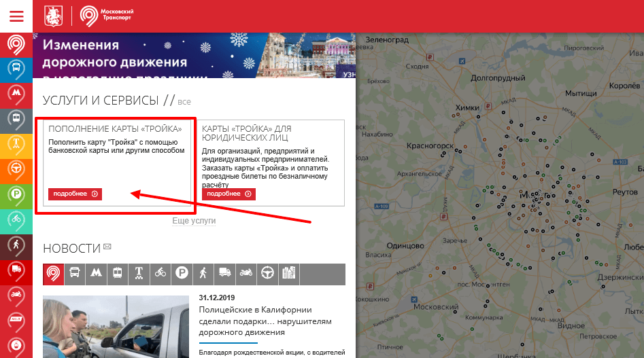Image resolution: width=644 pixels, height=358 pixels.
Task: Click Химки label on the map
Action: (x=467, y=107)
